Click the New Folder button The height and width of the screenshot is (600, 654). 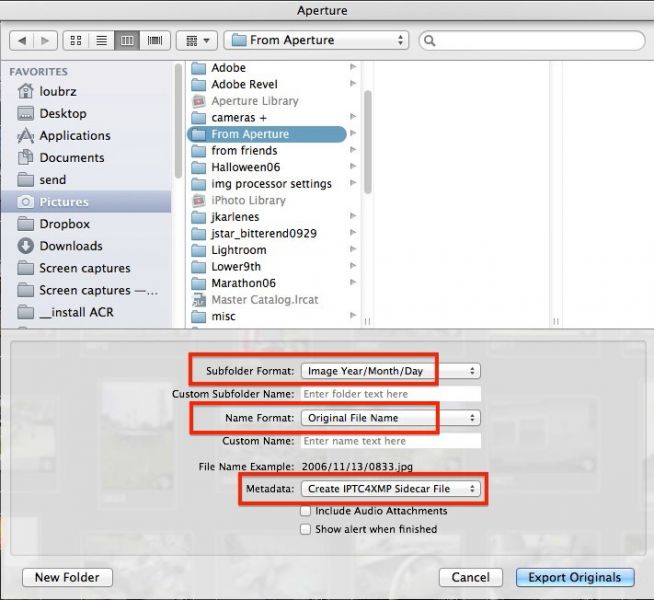click(67, 577)
